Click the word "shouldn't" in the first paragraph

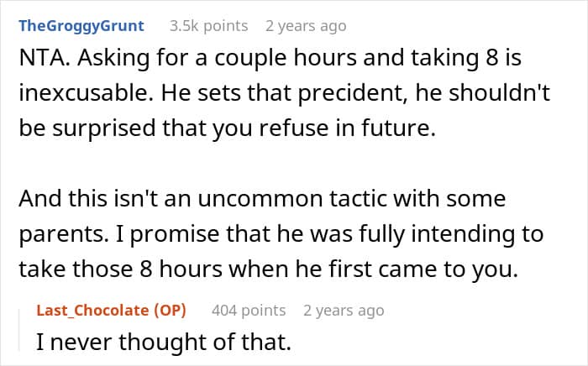[x=499, y=93]
